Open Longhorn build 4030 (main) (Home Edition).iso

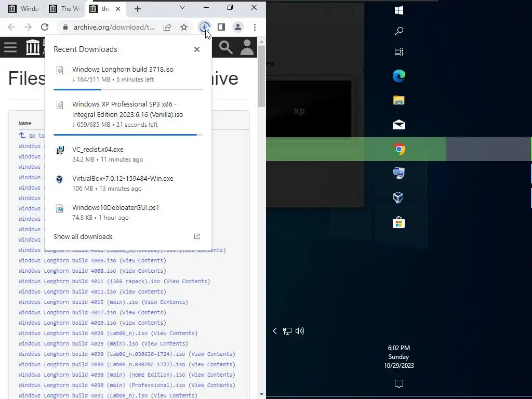coord(102,375)
